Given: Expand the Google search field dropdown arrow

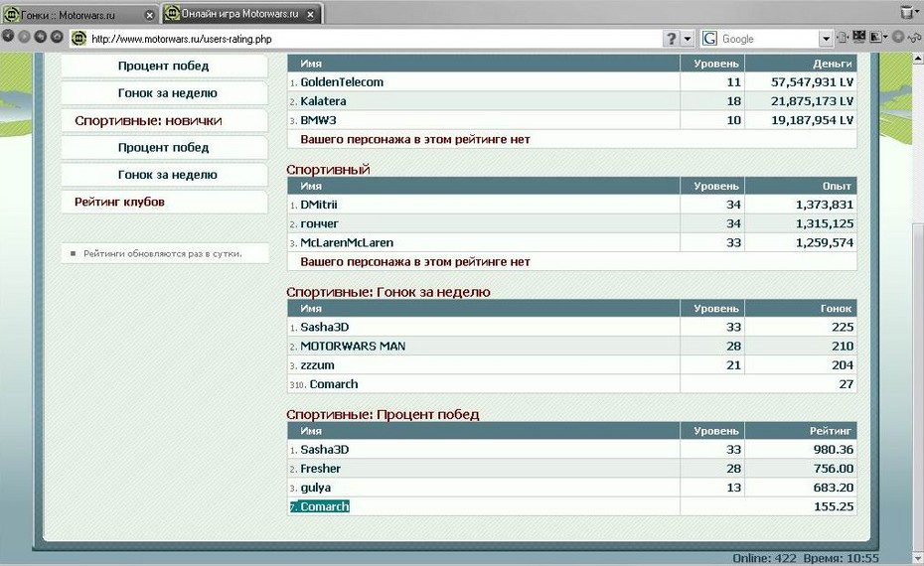Looking at the screenshot, I should coord(826,39).
